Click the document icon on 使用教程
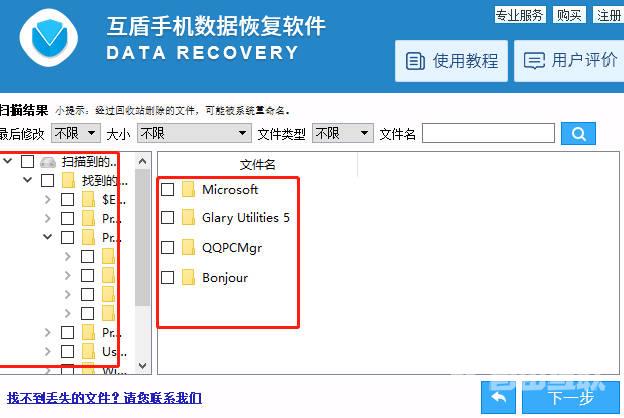The width and height of the screenshot is (624, 418). tap(415, 61)
